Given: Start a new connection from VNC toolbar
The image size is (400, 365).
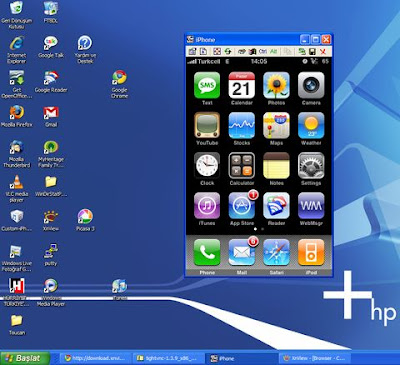Looking at the screenshot, I should tap(302, 51).
